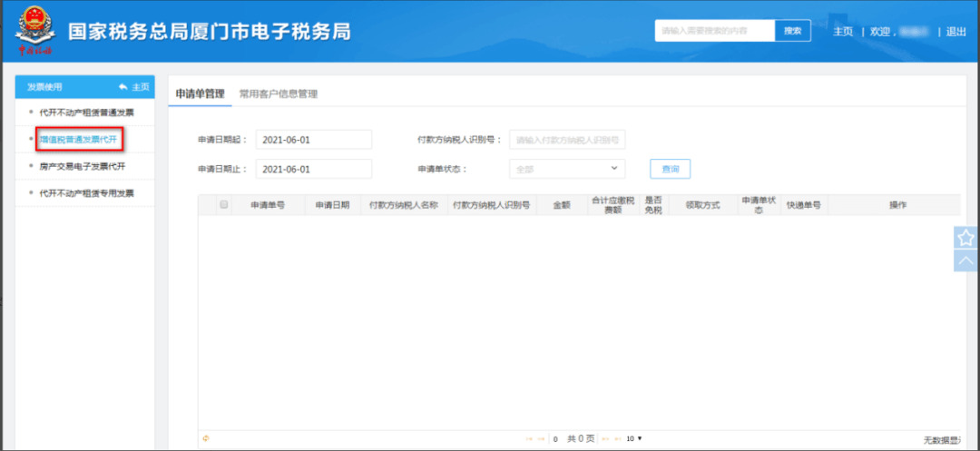Click the scroll-to-top arrow icon
Viewport: 980px width, 451px height.
pyautogui.click(x=965, y=260)
